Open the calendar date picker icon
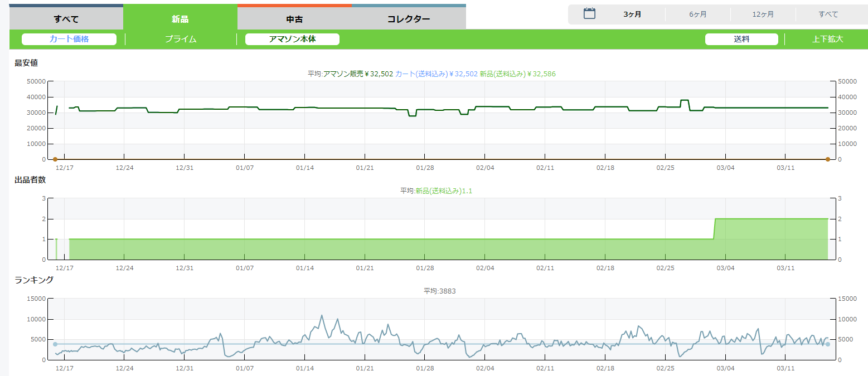The width and height of the screenshot is (868, 376). point(589,14)
